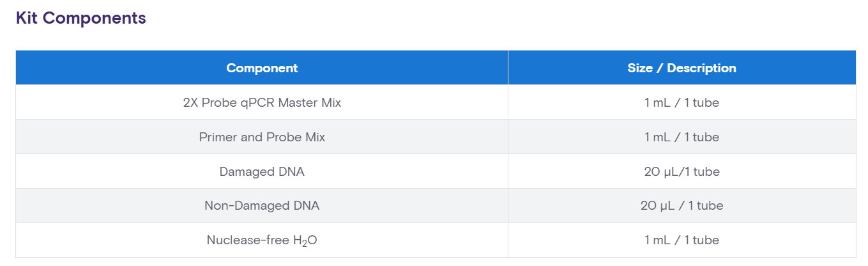Select the Primer and Probe Mix cell
The height and width of the screenshot is (266, 868).
(x=262, y=137)
